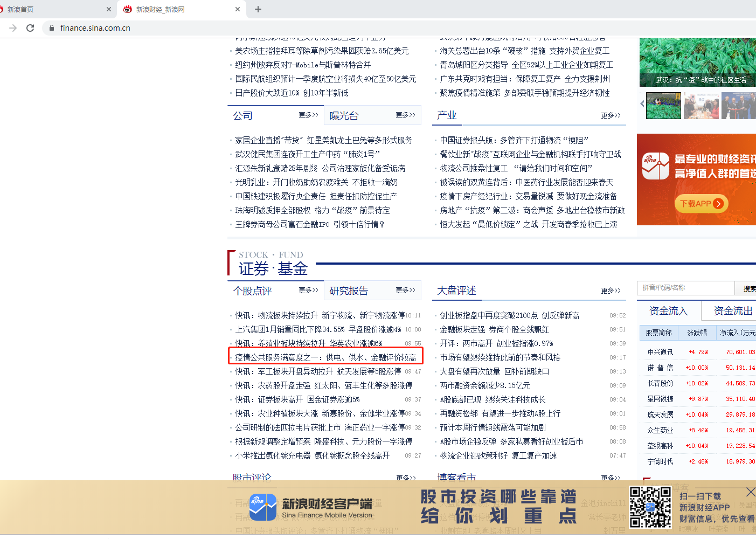Viewport: 756px width, 539px height.
Task: Open 更多 link beside 研究报告
Action: point(405,290)
